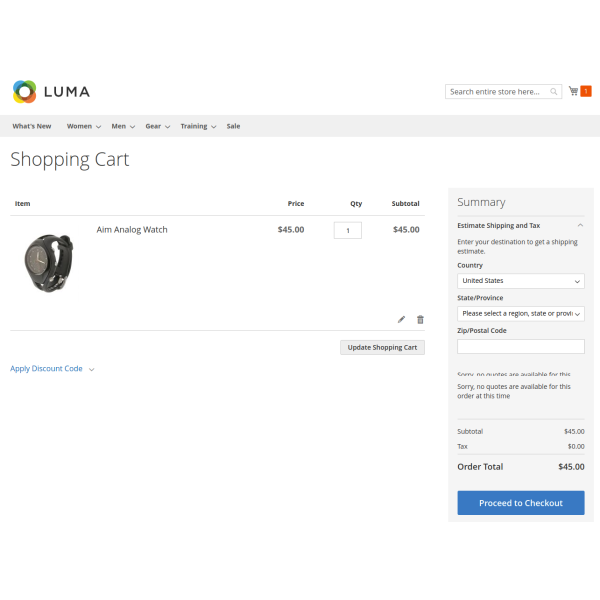600x600 pixels.
Task: Click the watch product thumbnail
Action: (47, 263)
